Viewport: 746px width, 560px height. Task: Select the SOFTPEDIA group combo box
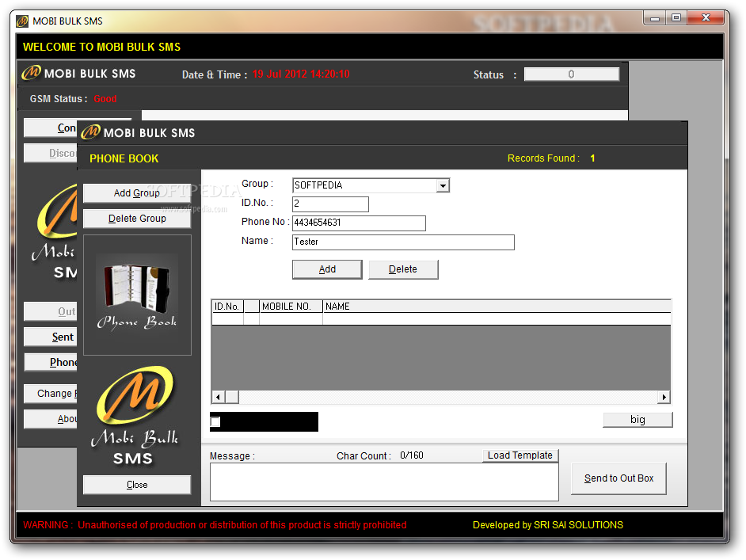(371, 185)
